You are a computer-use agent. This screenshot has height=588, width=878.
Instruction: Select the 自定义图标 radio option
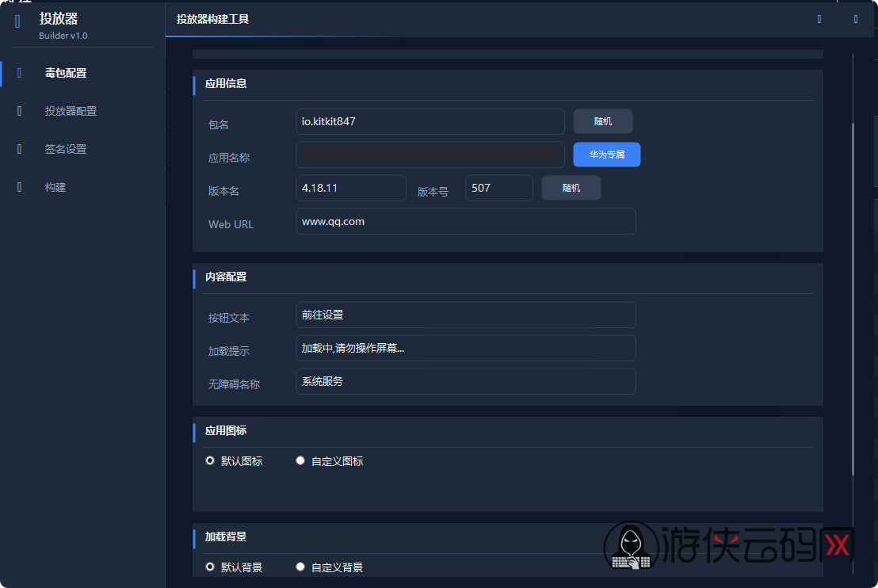(300, 460)
